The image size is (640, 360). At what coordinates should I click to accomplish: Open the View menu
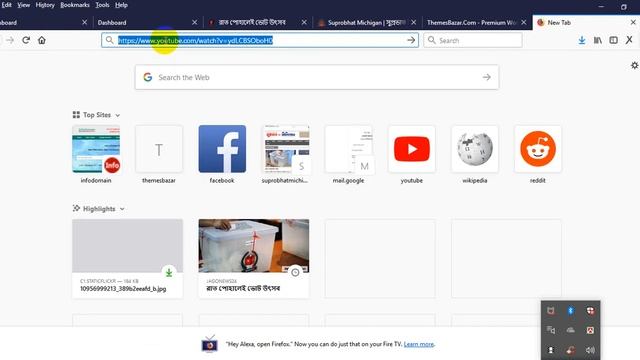point(23,5)
